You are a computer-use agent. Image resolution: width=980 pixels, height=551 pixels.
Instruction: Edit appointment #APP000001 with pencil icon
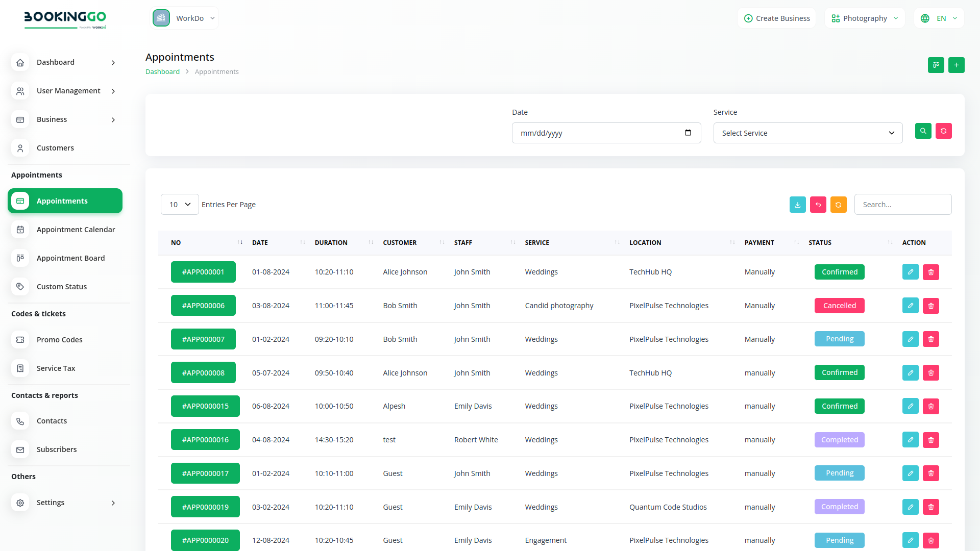[x=910, y=272]
